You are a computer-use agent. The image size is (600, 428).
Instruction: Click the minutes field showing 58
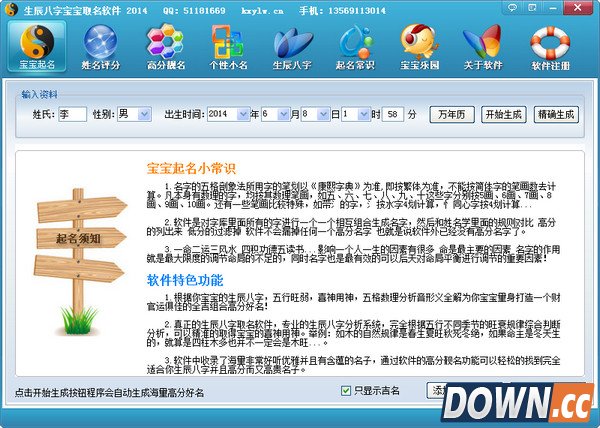(x=394, y=115)
